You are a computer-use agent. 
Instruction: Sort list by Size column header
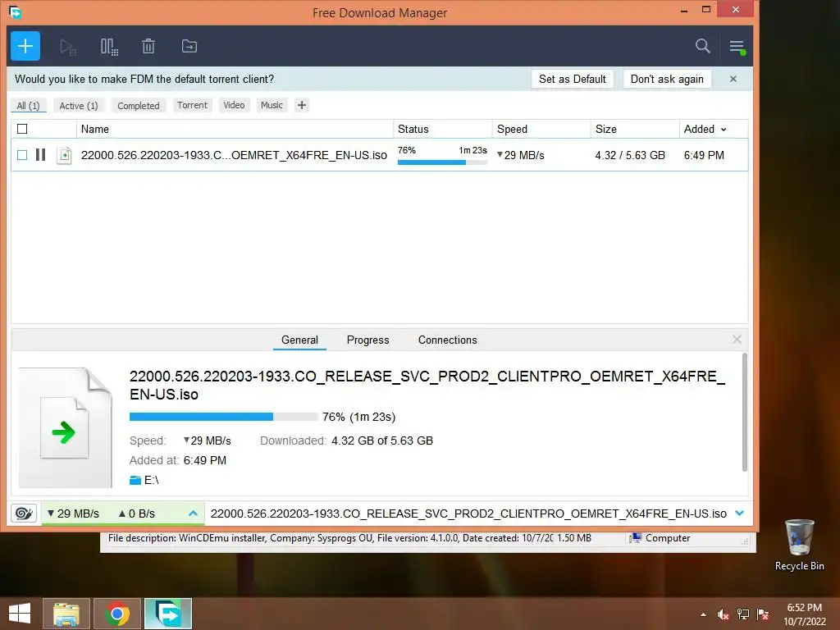pos(635,129)
